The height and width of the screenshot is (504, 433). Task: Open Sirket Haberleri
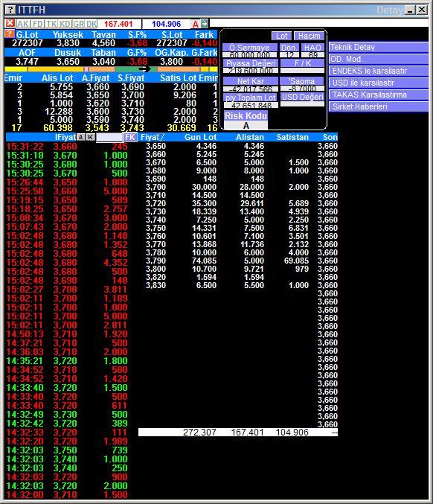pyautogui.click(x=379, y=106)
